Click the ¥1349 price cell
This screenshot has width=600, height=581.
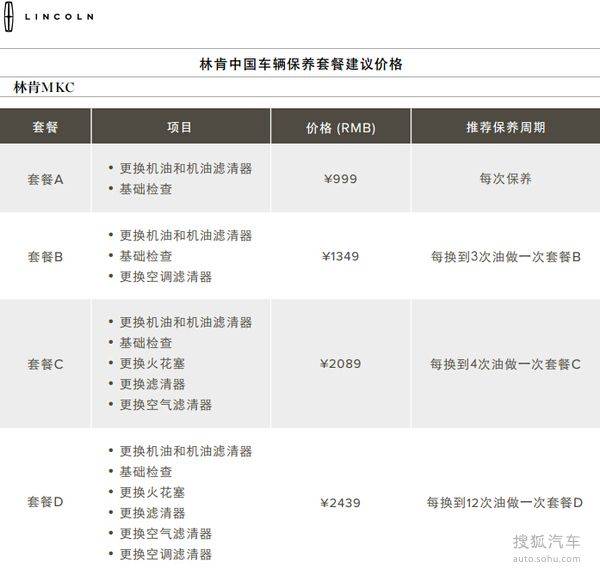[x=341, y=256]
